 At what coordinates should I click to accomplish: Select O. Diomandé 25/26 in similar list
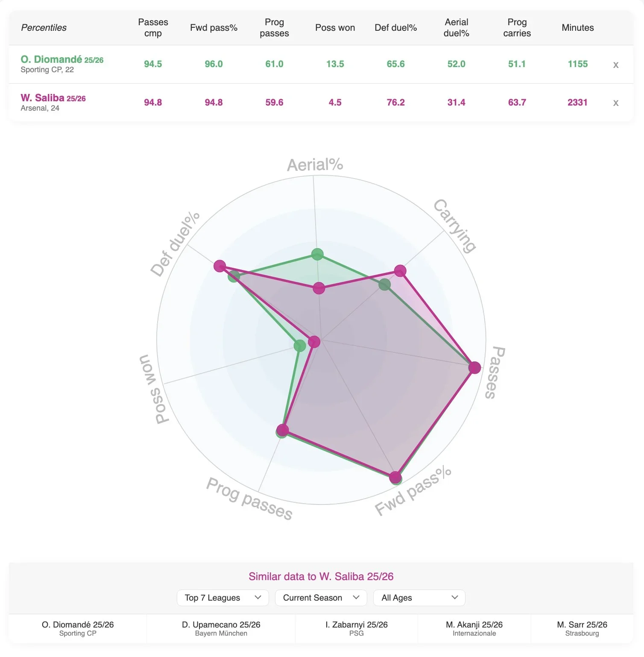(x=78, y=628)
